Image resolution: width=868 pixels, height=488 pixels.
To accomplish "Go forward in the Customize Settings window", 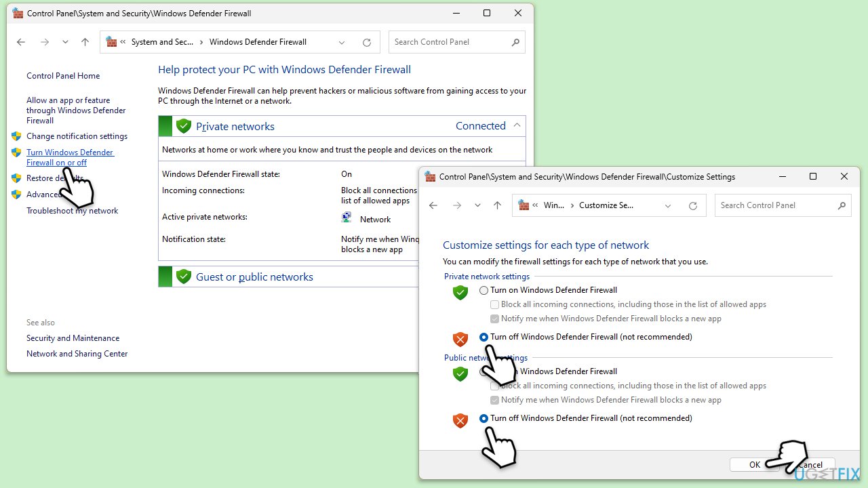I will (x=457, y=205).
